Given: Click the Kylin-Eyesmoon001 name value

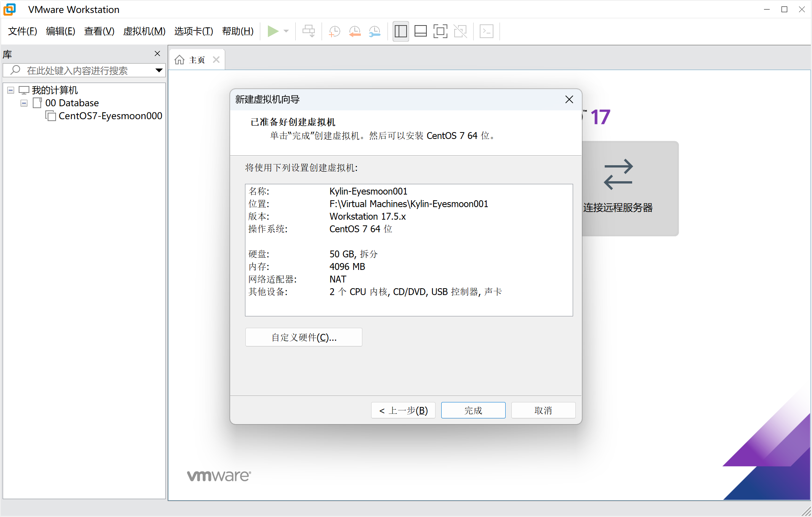Looking at the screenshot, I should pyautogui.click(x=368, y=191).
